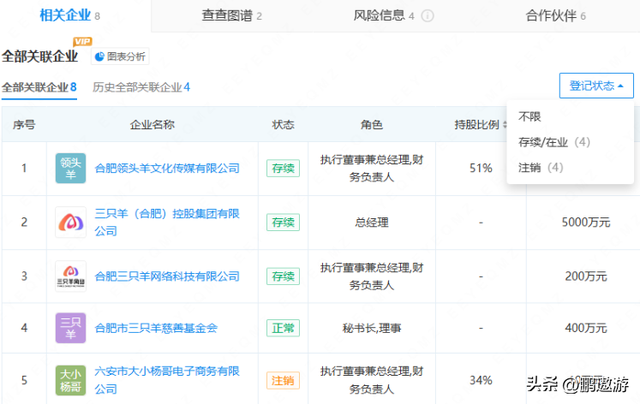Click the purple 三只羊 foundation logo
Screen dimensions: 640x404
[x=71, y=328]
